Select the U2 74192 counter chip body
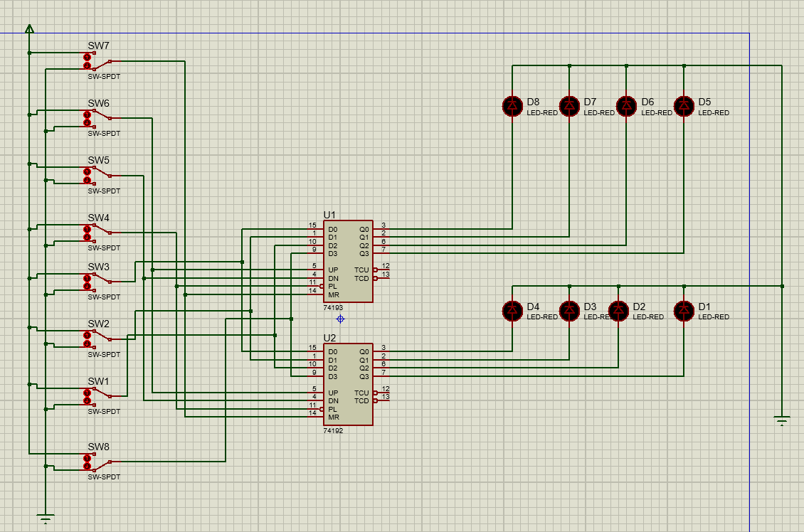 pos(348,384)
